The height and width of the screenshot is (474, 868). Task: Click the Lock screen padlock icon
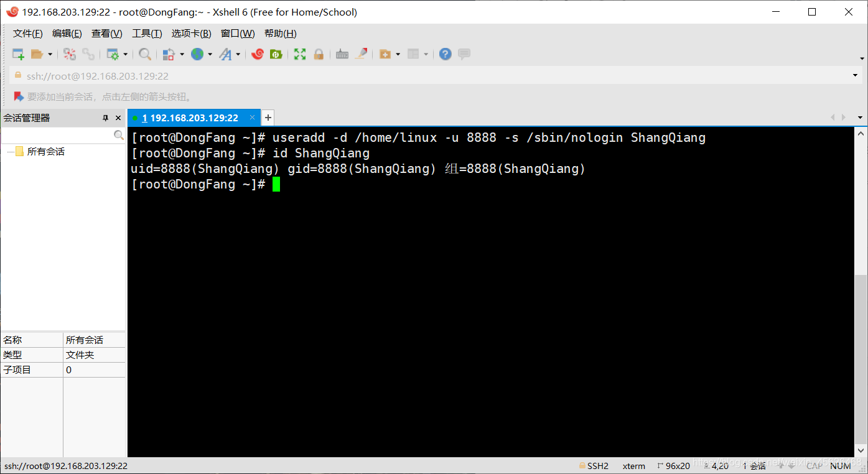[319, 54]
